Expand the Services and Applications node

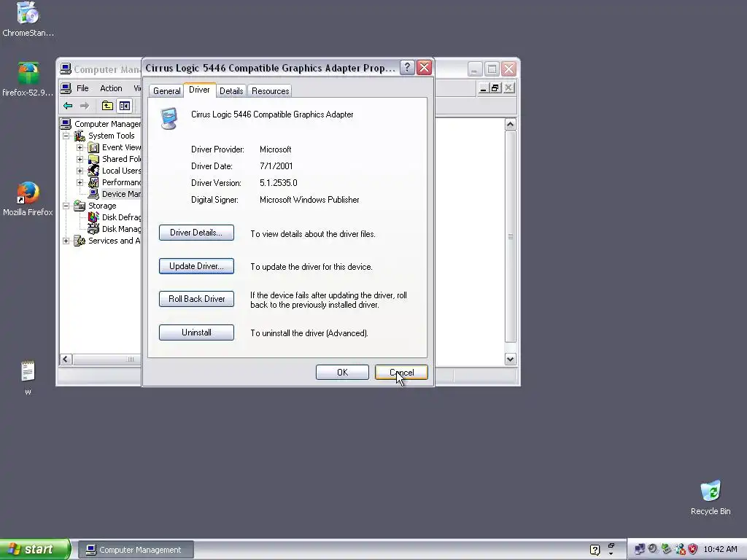tap(66, 241)
